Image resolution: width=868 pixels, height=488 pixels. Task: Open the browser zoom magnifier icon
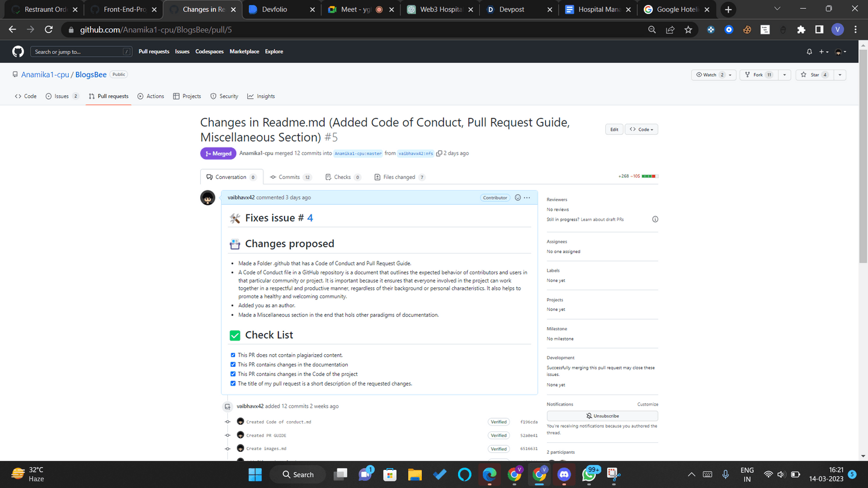(652, 30)
